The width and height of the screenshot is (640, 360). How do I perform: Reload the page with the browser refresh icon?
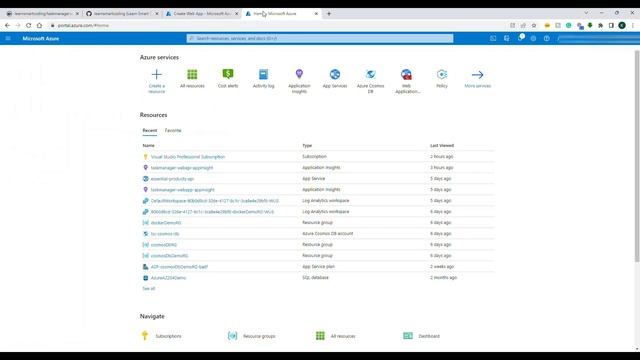click(x=28, y=25)
